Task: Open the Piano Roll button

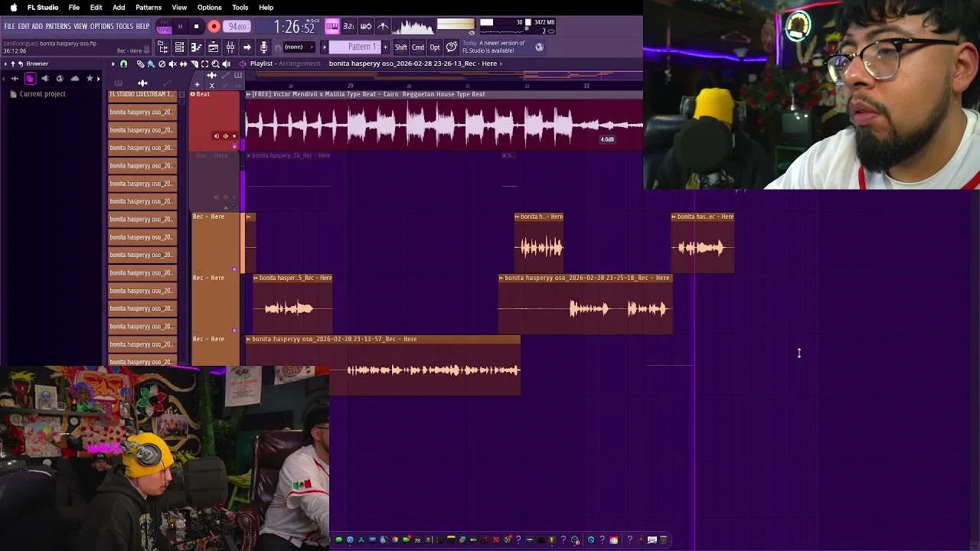Action: click(196, 47)
